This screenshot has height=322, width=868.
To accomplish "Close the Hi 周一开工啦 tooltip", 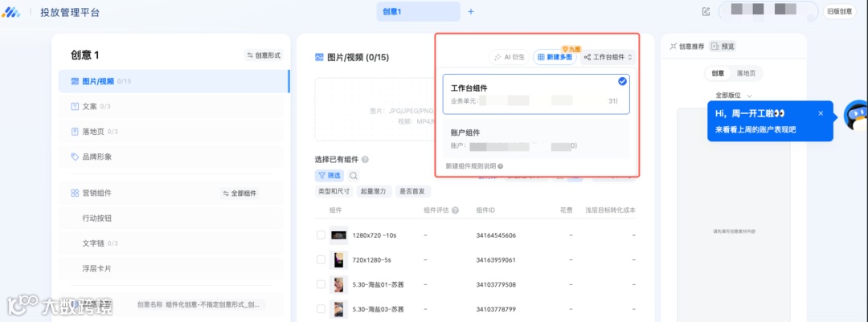I will tap(821, 113).
